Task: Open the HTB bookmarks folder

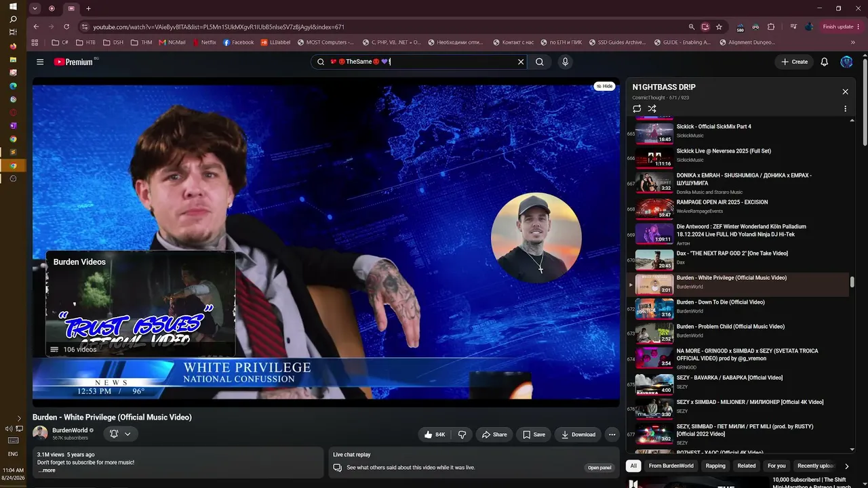Action: point(86,42)
